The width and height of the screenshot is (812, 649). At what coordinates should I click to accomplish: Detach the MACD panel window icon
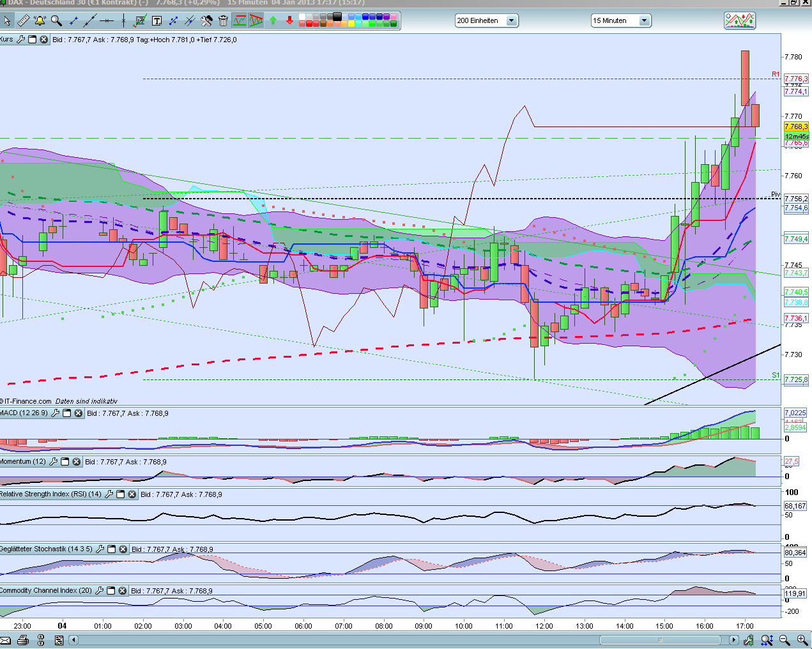66,413
